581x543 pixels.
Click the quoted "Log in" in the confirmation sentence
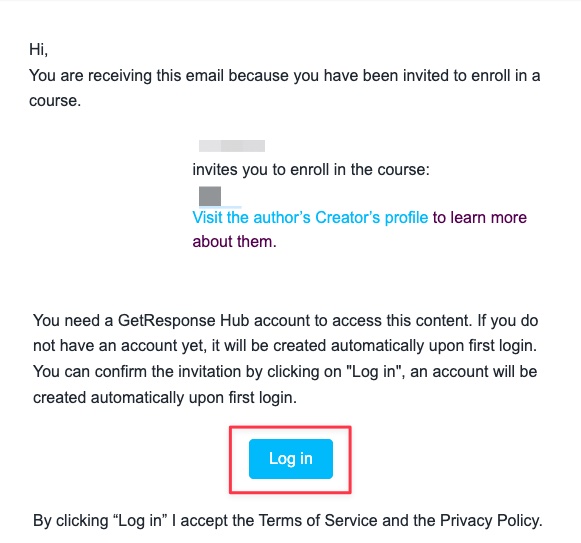[372, 371]
